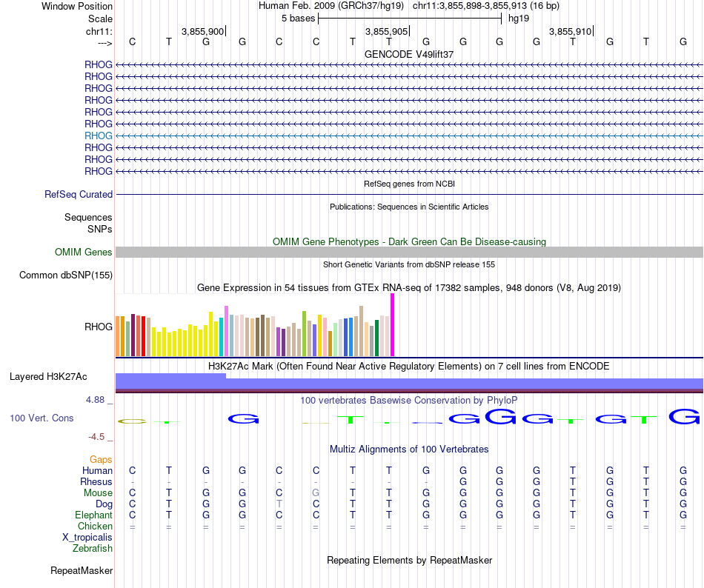This screenshot has width=704, height=588.
Task: Open Repeating Elements by RepeatMasker title
Action: click(409, 560)
